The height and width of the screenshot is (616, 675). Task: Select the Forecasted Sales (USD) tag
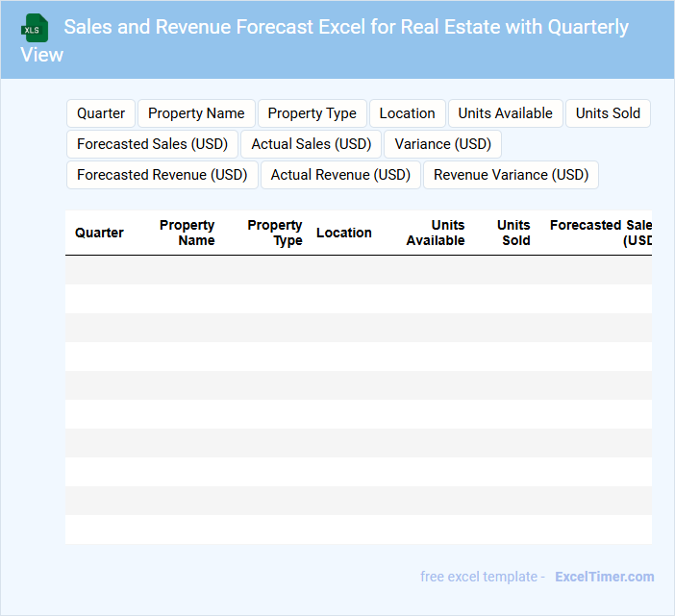(152, 144)
